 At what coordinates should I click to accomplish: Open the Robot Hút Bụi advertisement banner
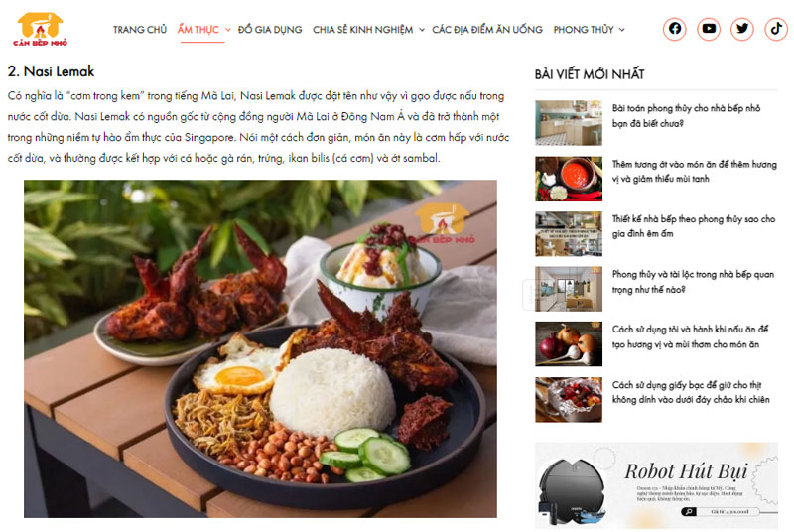pyautogui.click(x=656, y=485)
